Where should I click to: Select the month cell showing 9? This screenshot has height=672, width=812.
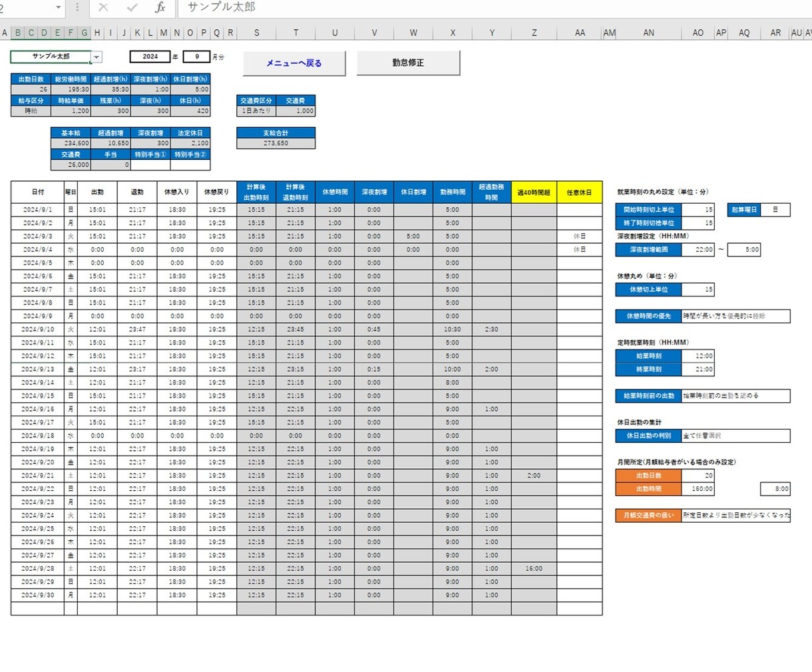click(196, 57)
